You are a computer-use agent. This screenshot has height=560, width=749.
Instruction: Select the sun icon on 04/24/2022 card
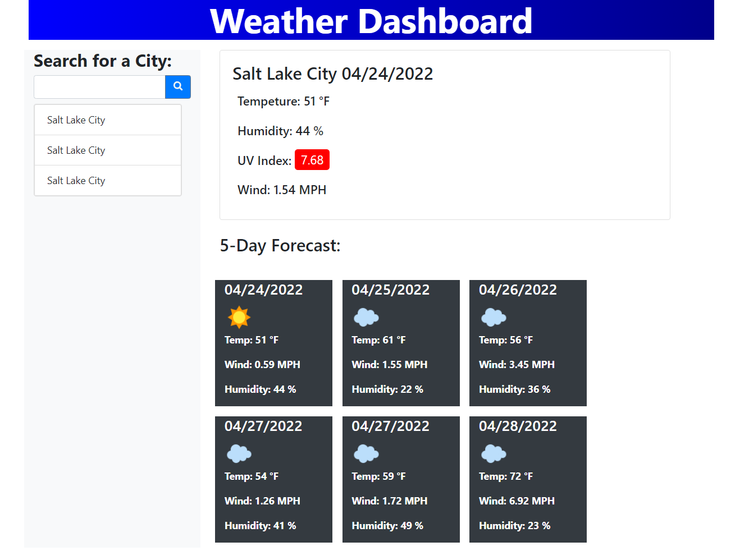(x=238, y=316)
